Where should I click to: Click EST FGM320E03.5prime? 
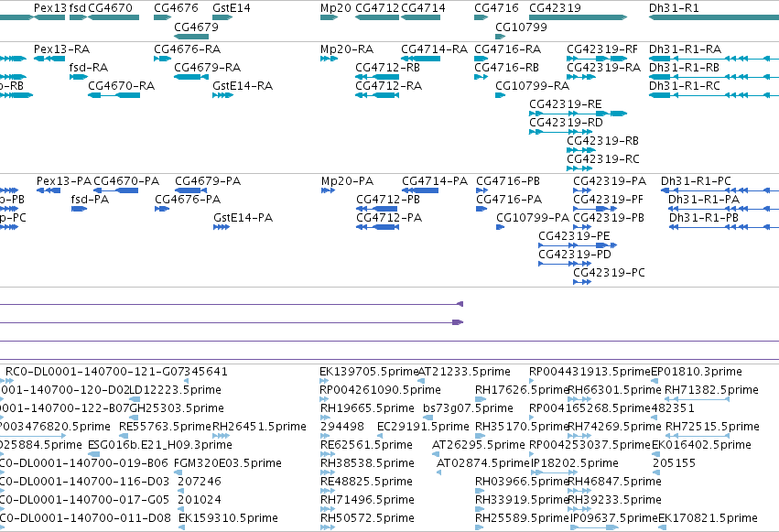228,463
